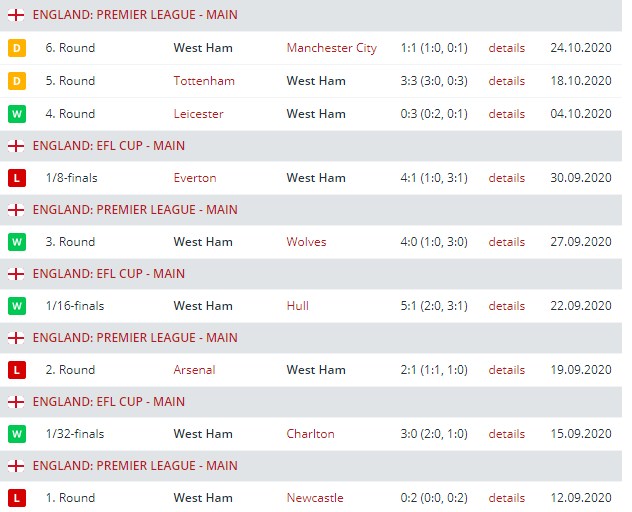Click the yellow D badge for Manchester City match
Viewport: 632px width, 512px height.
(x=16, y=48)
